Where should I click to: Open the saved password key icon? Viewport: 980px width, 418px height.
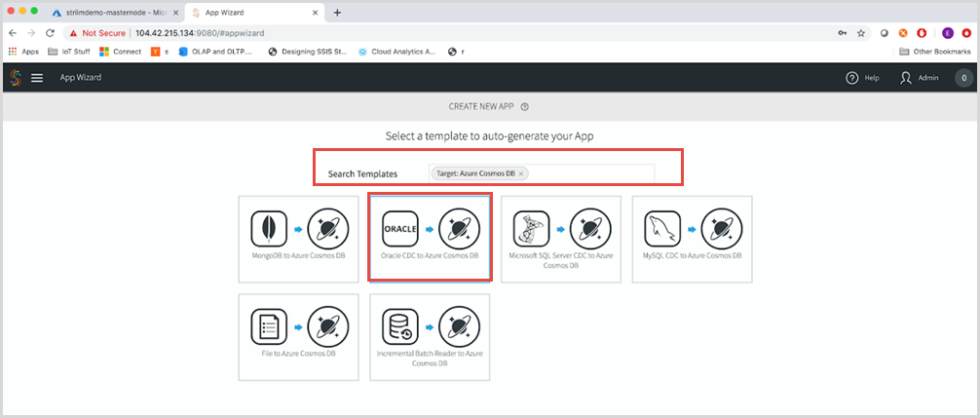coord(843,33)
